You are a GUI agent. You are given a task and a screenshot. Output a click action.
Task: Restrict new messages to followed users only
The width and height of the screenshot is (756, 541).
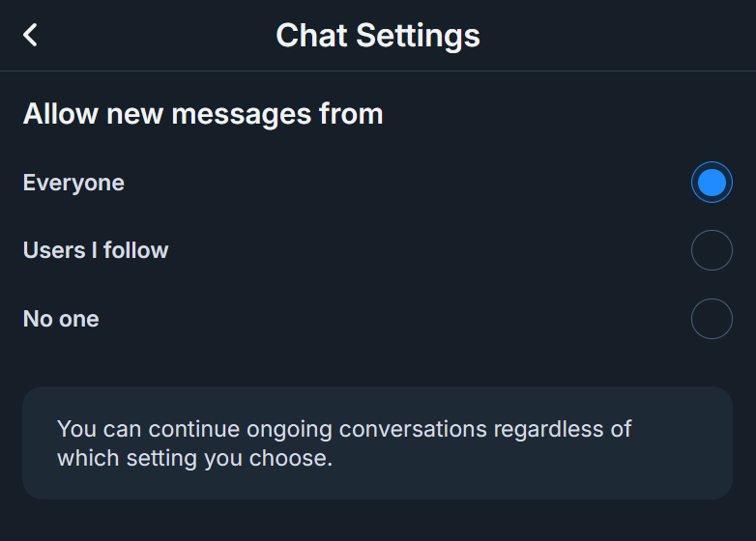[712, 251]
